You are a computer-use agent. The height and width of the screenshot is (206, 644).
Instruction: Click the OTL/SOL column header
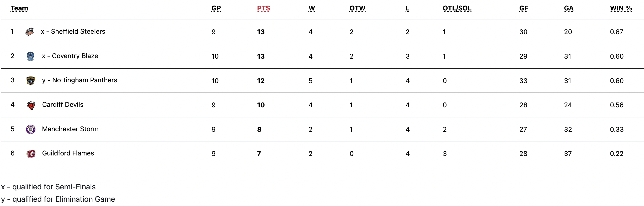point(457,8)
